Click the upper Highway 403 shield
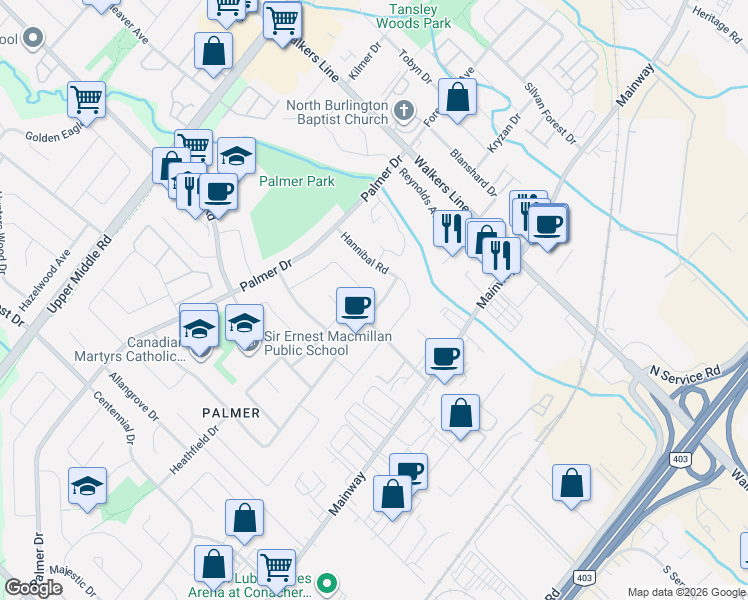 point(680,459)
